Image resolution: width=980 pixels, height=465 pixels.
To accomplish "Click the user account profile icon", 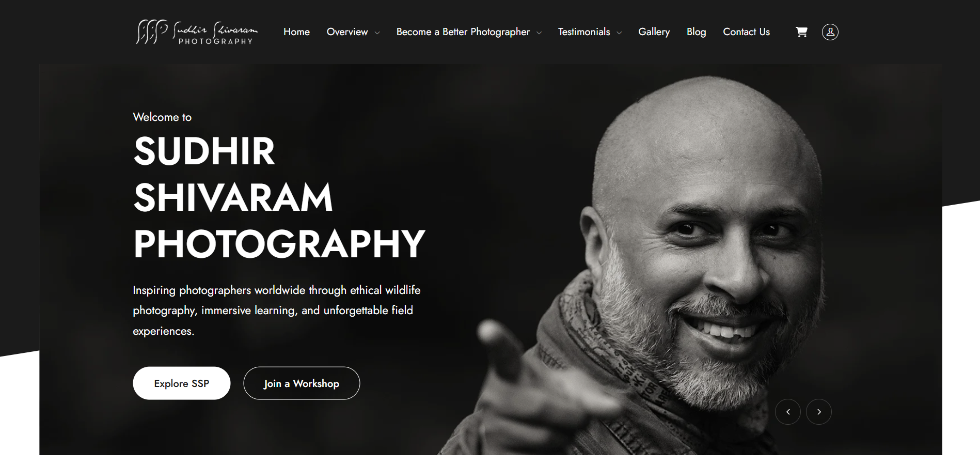I will [x=830, y=32].
